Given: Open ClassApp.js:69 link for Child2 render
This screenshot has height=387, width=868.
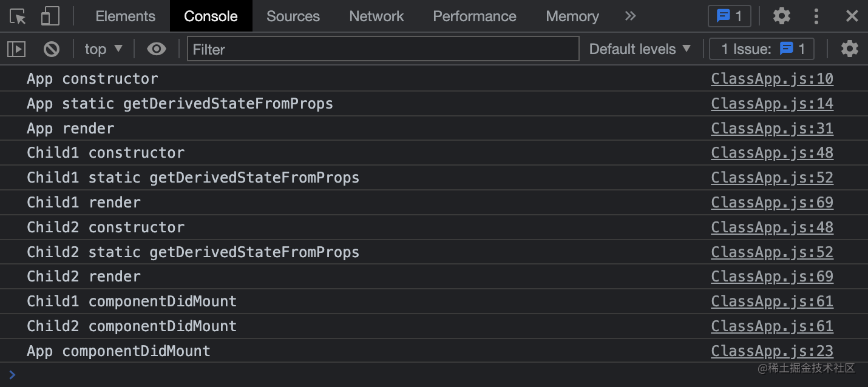Looking at the screenshot, I should click(772, 277).
